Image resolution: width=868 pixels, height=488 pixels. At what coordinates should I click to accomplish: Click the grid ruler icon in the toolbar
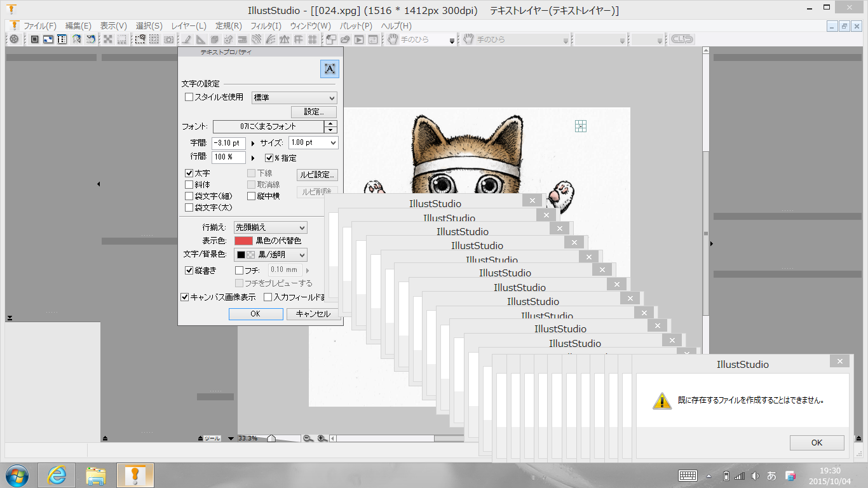pos(312,39)
